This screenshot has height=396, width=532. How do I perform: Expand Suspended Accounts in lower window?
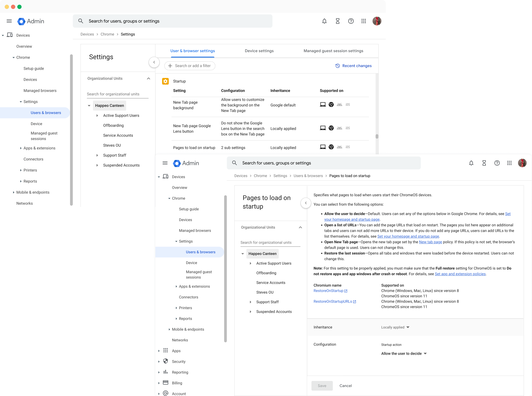coord(250,312)
